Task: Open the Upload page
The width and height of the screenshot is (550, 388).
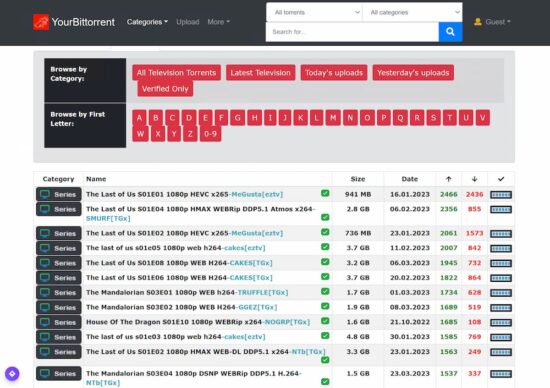Action: point(188,22)
